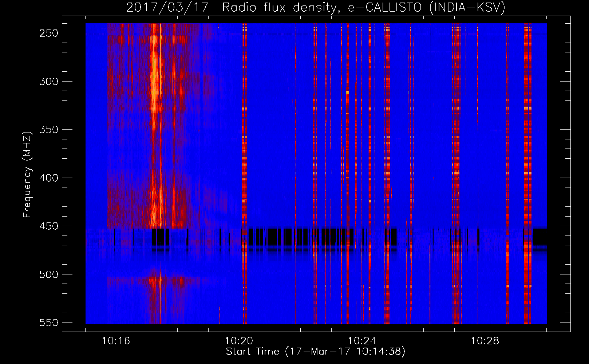Click the 450 frequency tick label
Screen dimensions: 589x364
tap(49, 226)
